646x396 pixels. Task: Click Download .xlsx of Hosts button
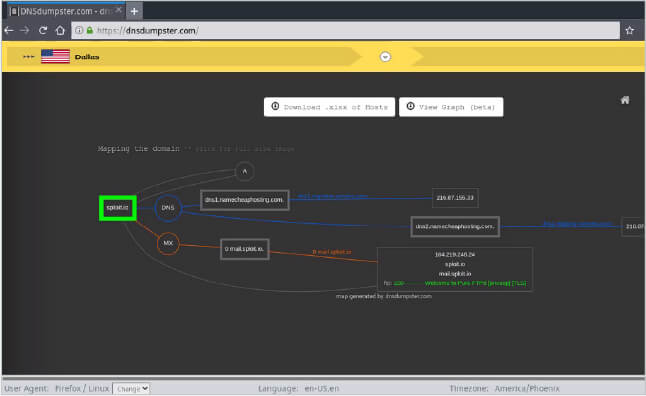coord(329,107)
